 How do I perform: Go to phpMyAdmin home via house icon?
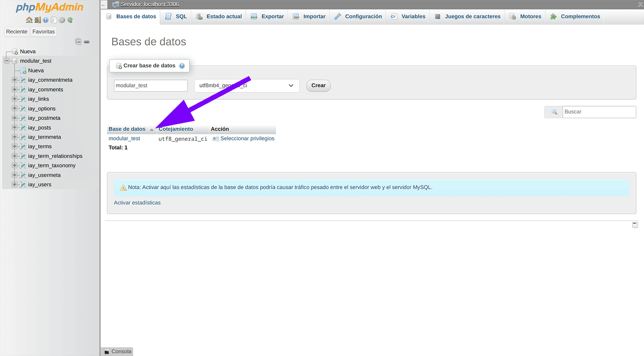[x=29, y=20]
